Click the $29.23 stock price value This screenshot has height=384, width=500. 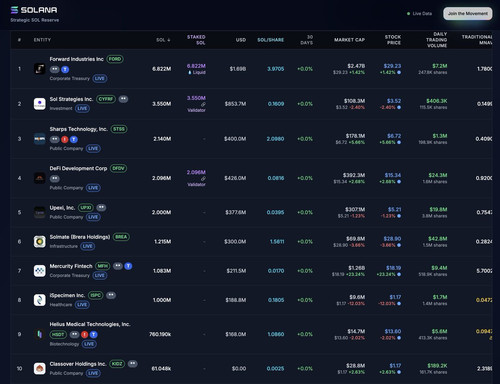click(392, 66)
